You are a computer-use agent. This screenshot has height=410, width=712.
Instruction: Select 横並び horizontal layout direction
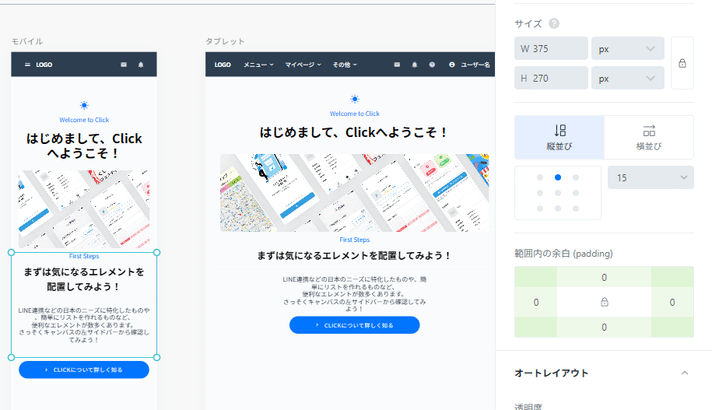(x=649, y=137)
